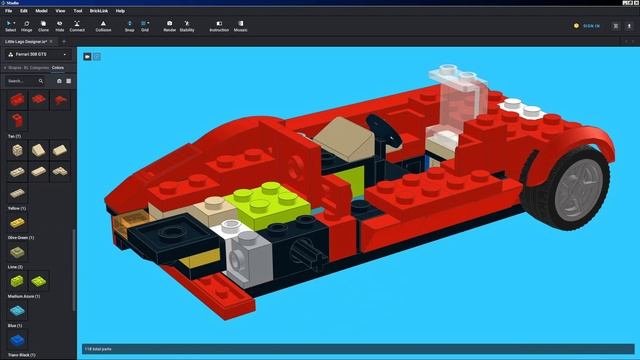640x360 pixels.
Task: Click the SIGN IN link
Action: tap(591, 26)
